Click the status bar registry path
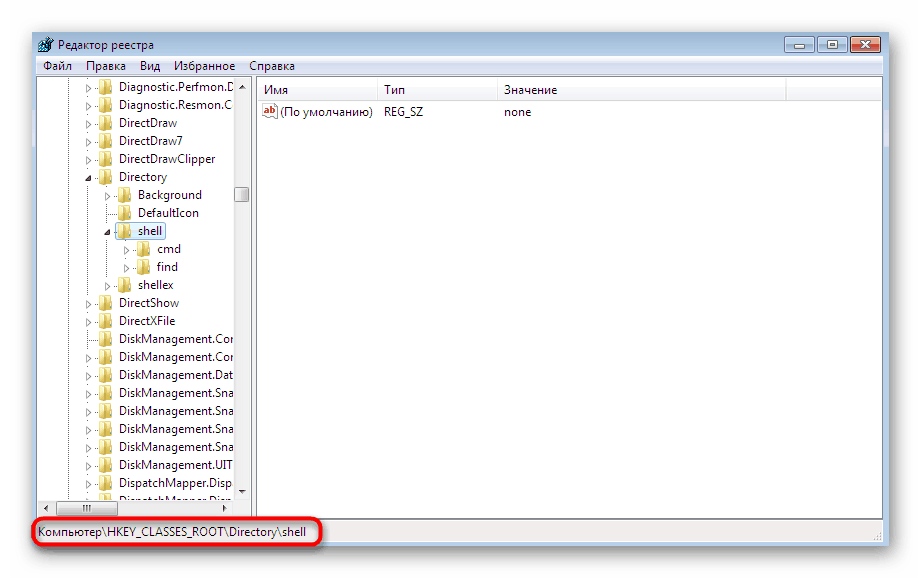This screenshot has height=578, width=921. pyautogui.click(x=172, y=532)
